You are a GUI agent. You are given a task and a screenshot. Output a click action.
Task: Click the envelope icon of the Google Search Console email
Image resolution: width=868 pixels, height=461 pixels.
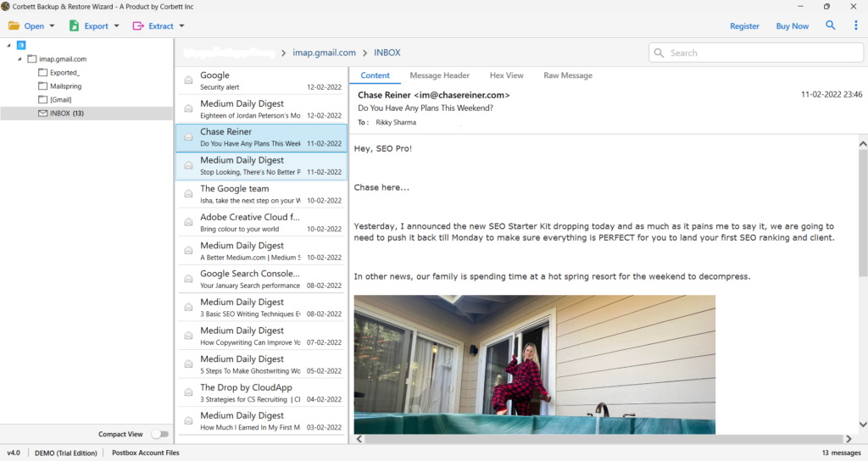[x=188, y=279]
